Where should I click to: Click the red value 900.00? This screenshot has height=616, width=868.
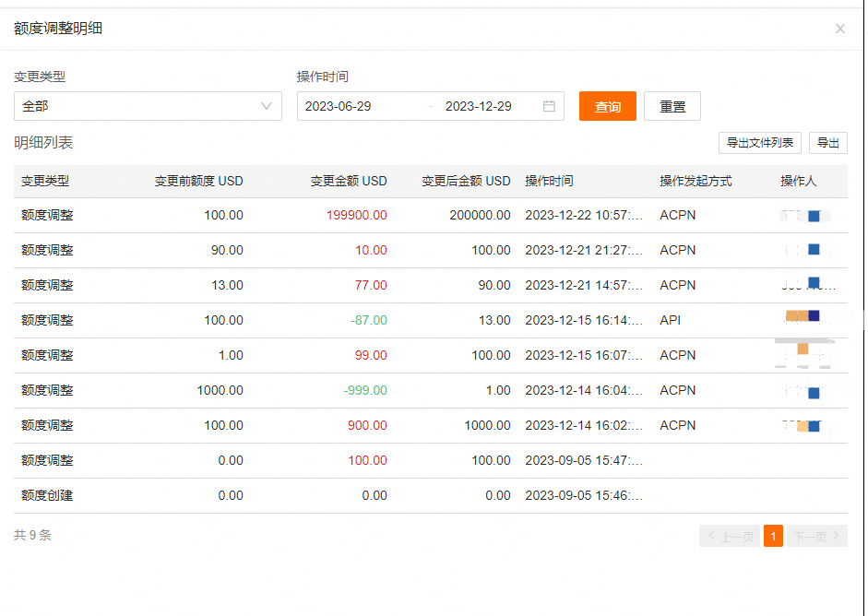click(367, 425)
